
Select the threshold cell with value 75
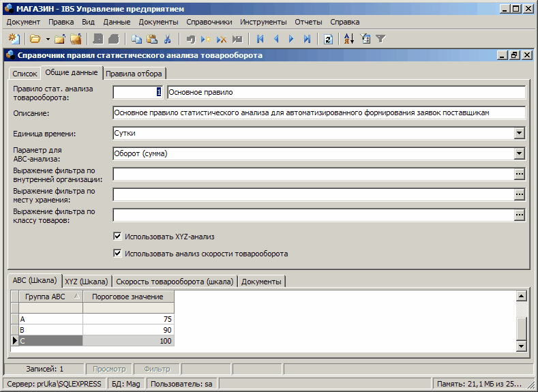128,319
